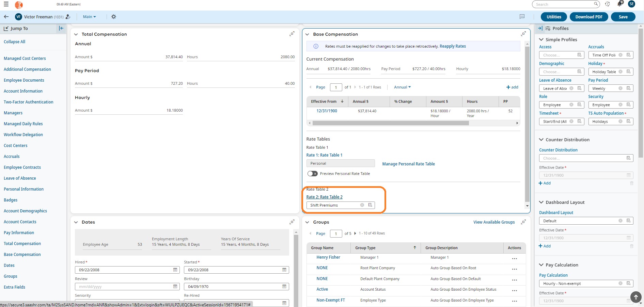Open the hamburger main menu

[x=6, y=4]
